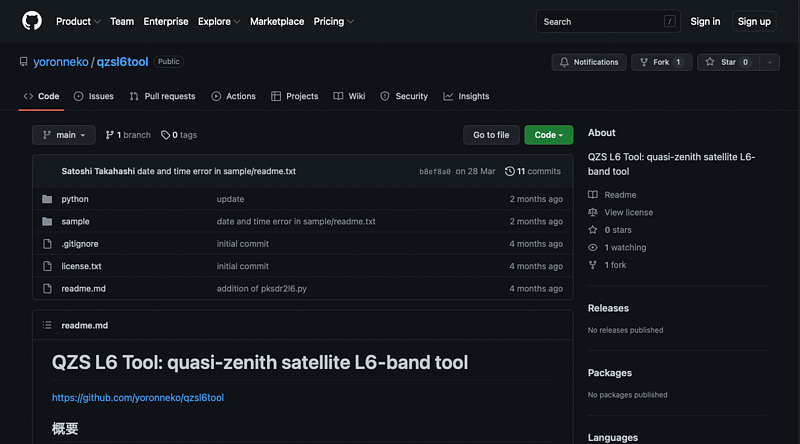Viewport: 800px width, 444px height.
Task: Switch to the Pull requests tab
Action: click(x=162, y=96)
